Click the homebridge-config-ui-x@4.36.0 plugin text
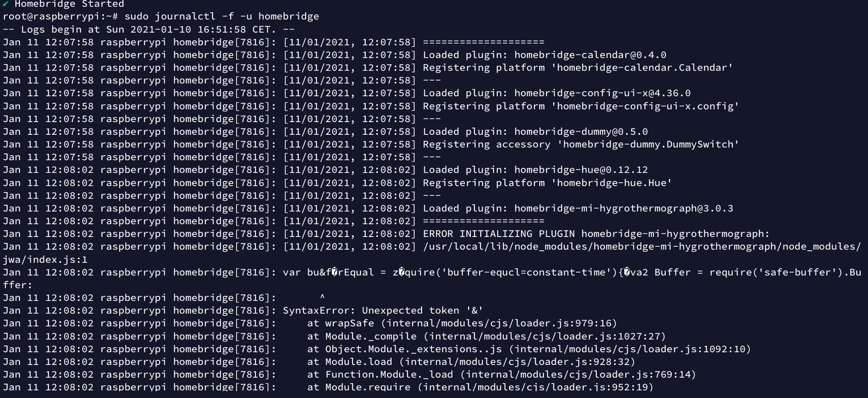The image size is (868, 398). (x=602, y=93)
